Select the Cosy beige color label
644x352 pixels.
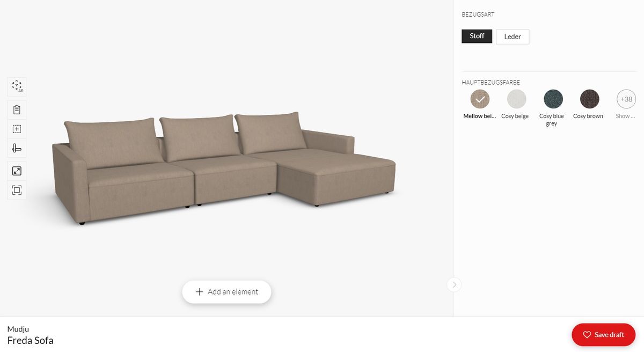pos(515,116)
